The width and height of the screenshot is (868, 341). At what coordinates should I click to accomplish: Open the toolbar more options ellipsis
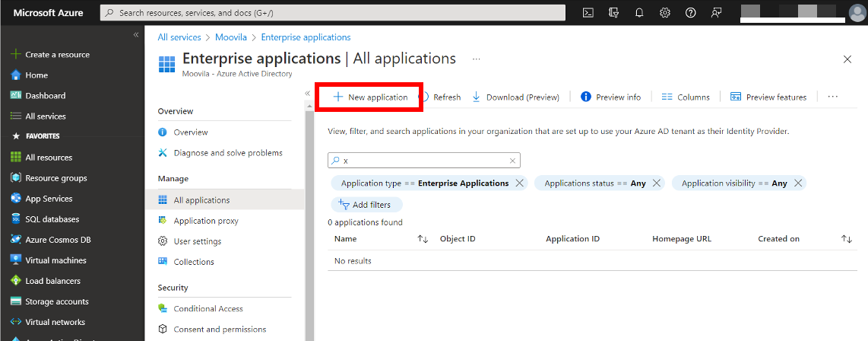(x=832, y=97)
